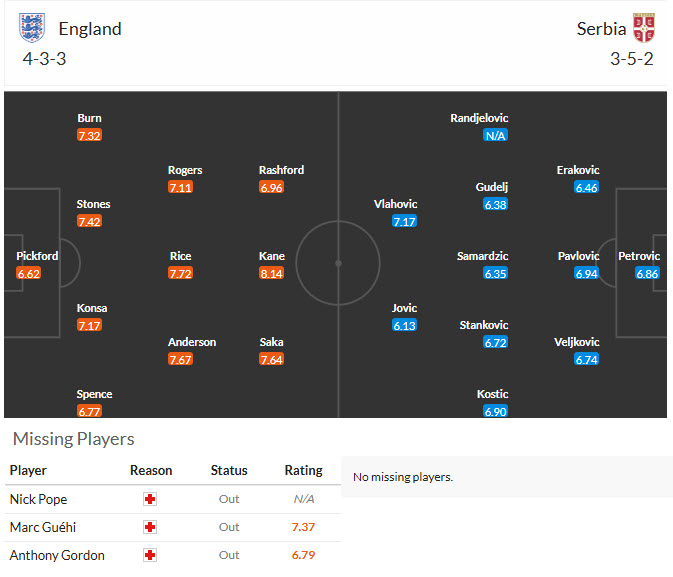This screenshot has width=673, height=577.
Task: Click Anthony Gordon's red injury icon
Action: tap(150, 555)
